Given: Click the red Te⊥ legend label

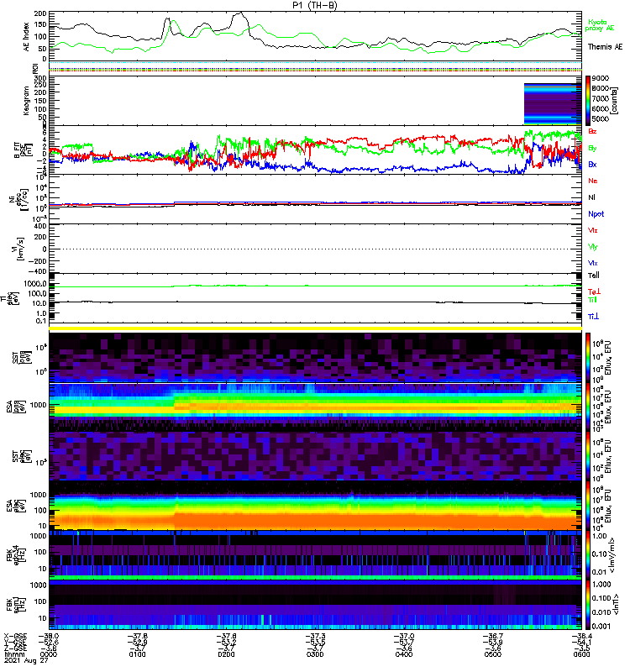Looking at the screenshot, I should tap(594, 291).
